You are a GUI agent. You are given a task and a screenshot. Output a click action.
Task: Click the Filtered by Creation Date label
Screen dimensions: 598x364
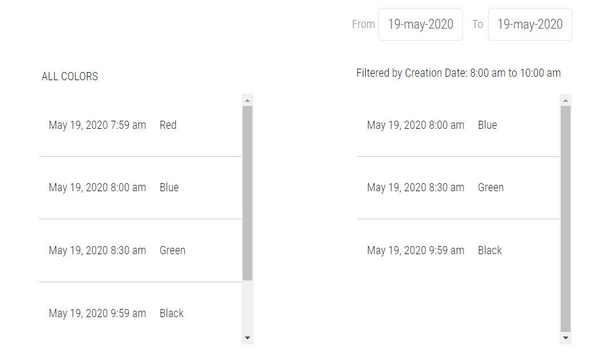tap(458, 73)
